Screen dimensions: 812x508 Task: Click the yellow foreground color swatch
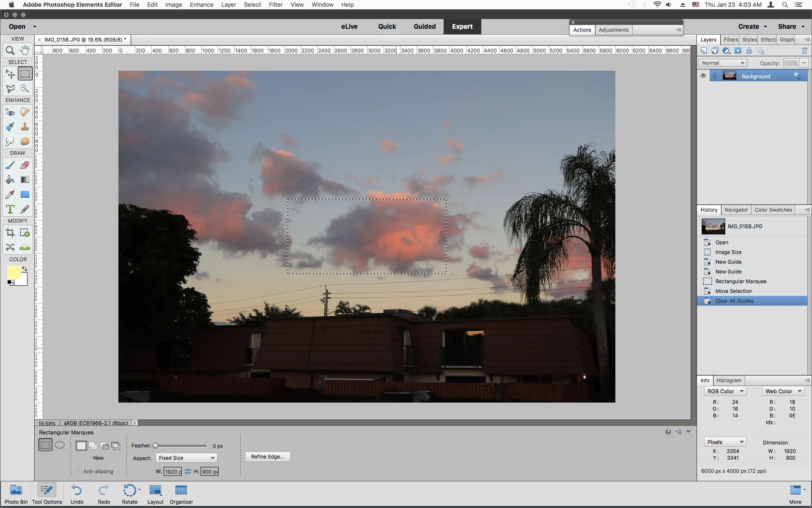[x=14, y=273]
